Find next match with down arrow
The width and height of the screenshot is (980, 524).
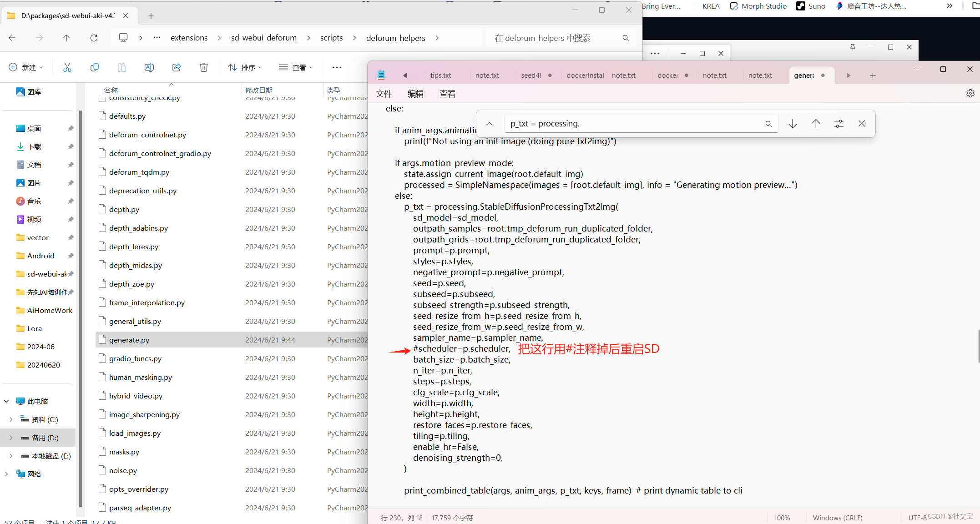tap(793, 124)
